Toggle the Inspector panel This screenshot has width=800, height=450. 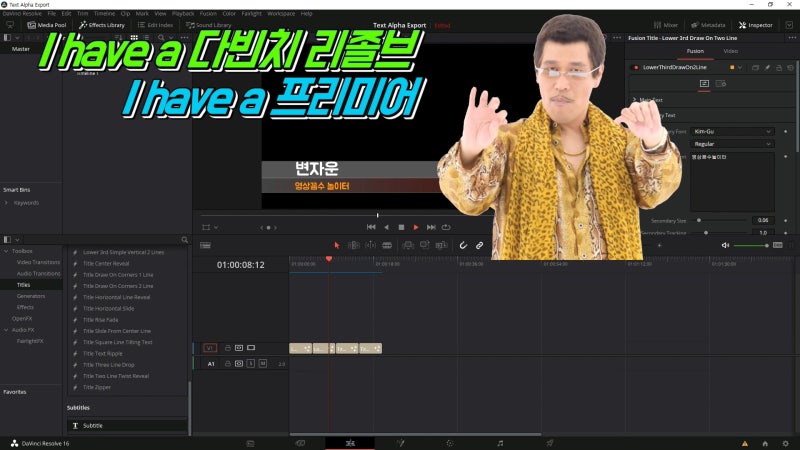(x=756, y=25)
